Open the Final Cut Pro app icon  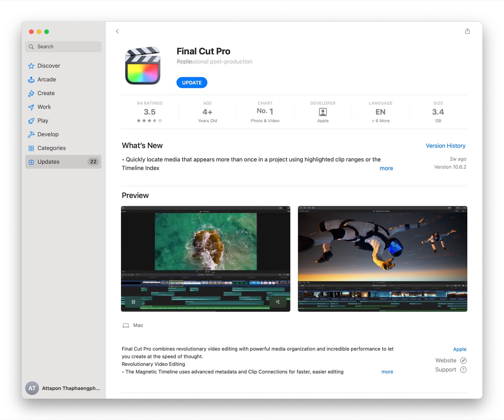pos(143,66)
